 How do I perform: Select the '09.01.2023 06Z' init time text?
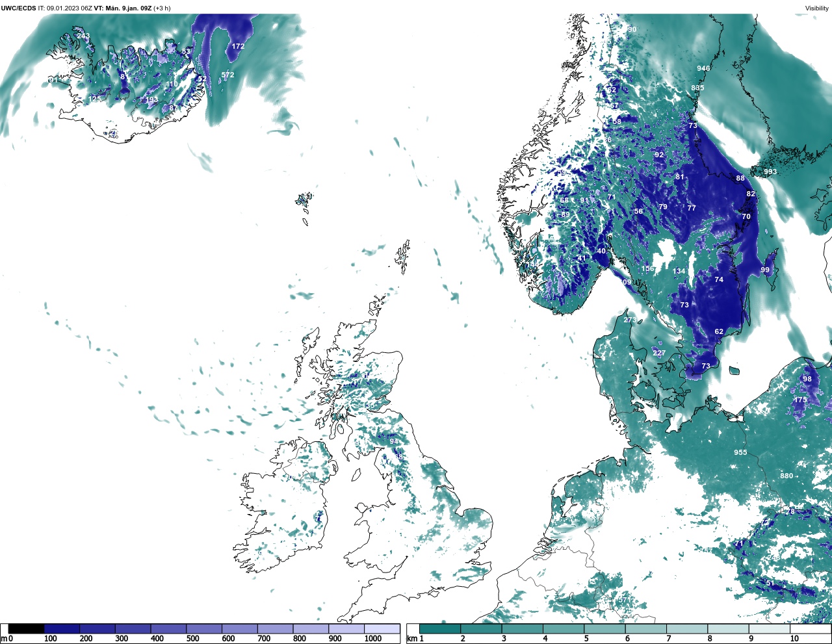pos(70,8)
